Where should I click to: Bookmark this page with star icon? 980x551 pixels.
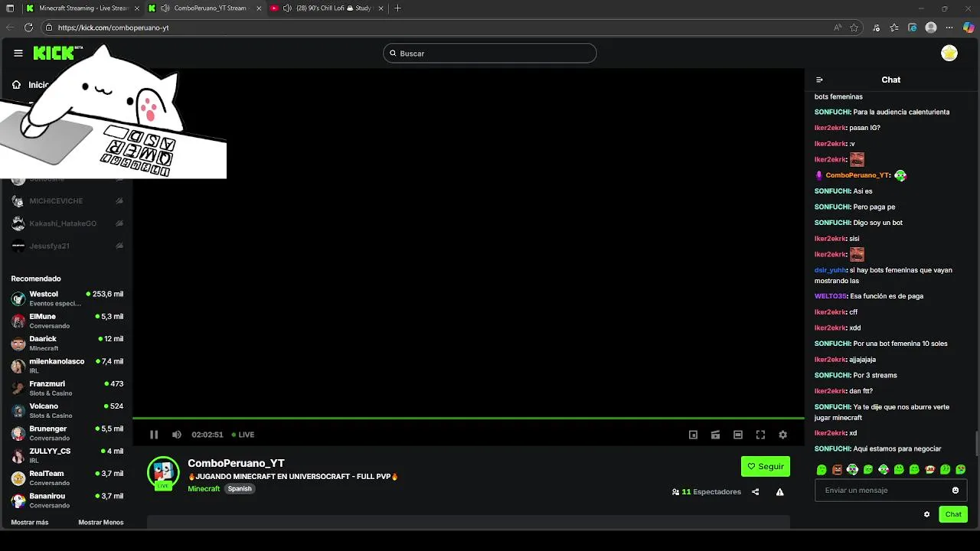(854, 28)
